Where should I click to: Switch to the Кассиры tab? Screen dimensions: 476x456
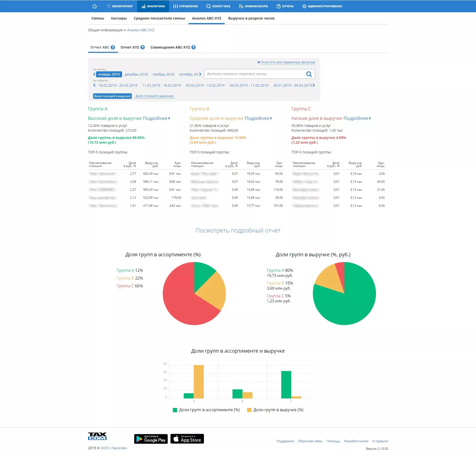[119, 18]
